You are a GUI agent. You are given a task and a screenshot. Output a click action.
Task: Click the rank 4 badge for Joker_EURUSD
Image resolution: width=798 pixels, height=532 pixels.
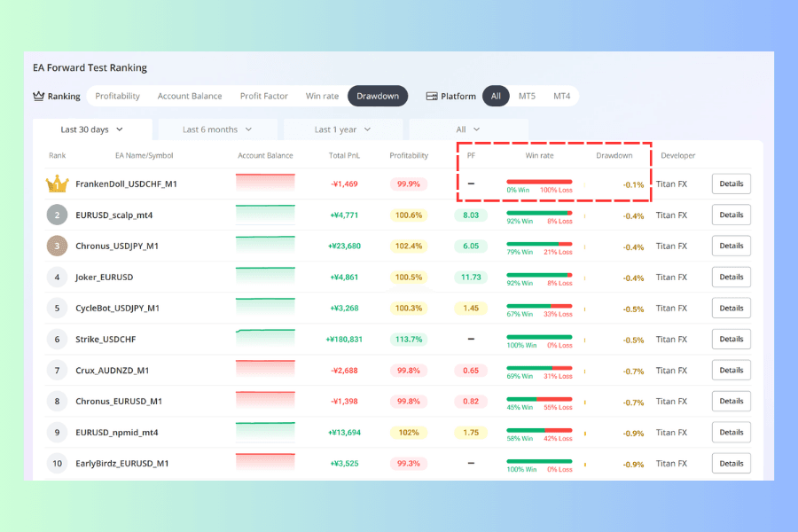(57, 277)
